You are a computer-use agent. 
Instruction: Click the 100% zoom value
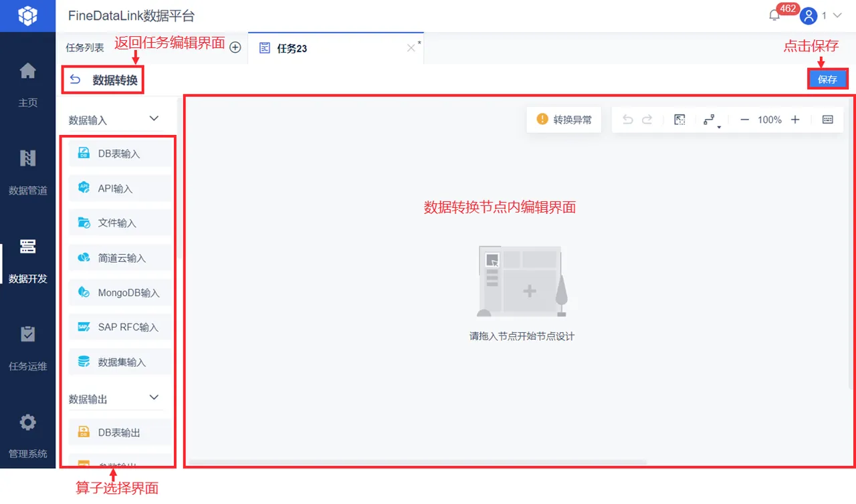click(770, 120)
